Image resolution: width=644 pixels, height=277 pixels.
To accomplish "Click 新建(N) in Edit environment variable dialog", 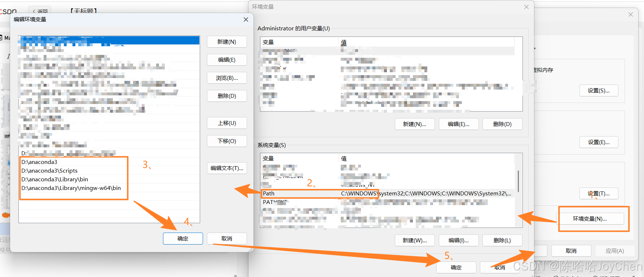I will (227, 42).
